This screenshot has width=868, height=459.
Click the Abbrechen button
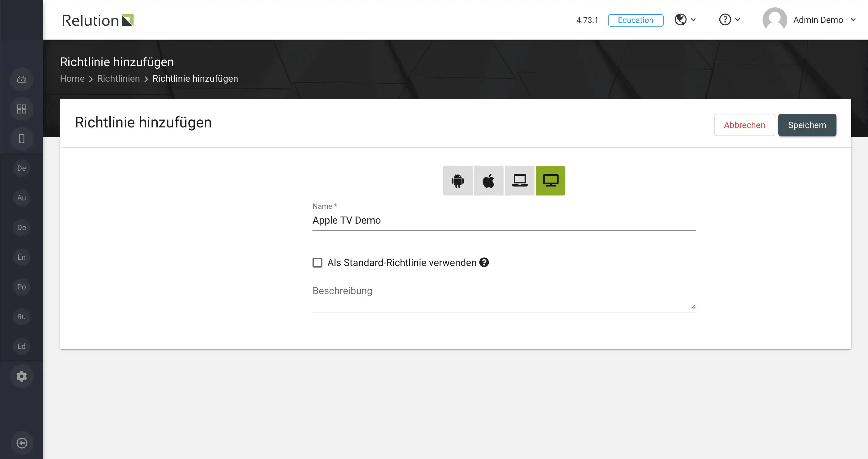pyautogui.click(x=744, y=125)
